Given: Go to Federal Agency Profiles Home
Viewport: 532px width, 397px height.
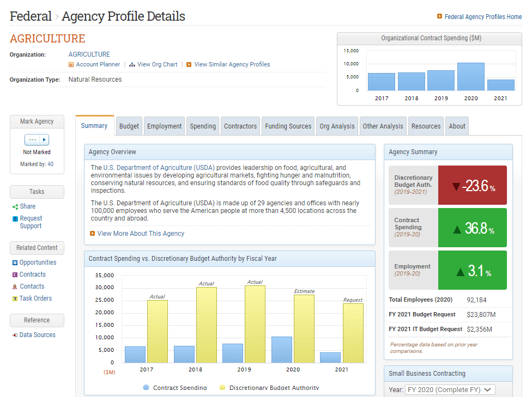Looking at the screenshot, I should tap(483, 17).
